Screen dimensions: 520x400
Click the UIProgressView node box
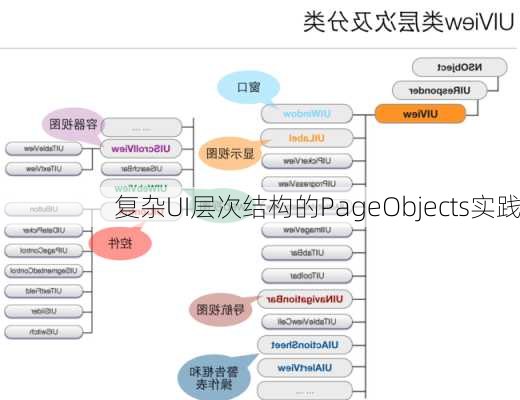click(307, 184)
